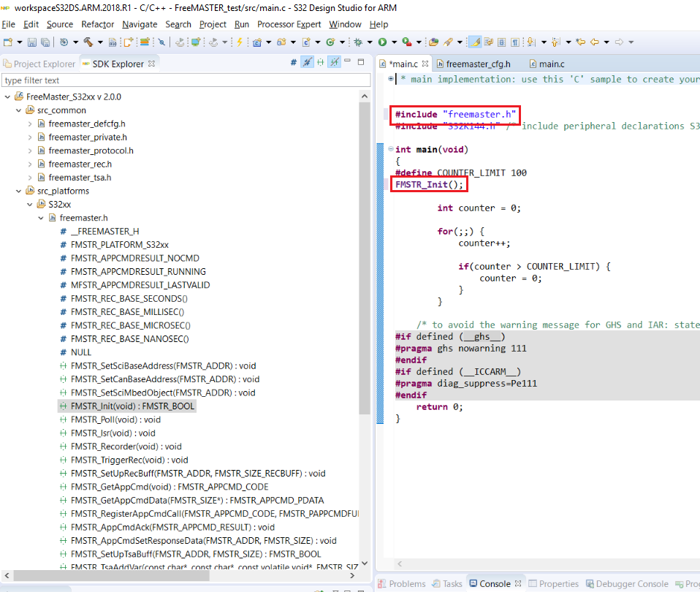Expand the freemaster_protocol.h node
The height and width of the screenshot is (592, 700).
pos(30,151)
